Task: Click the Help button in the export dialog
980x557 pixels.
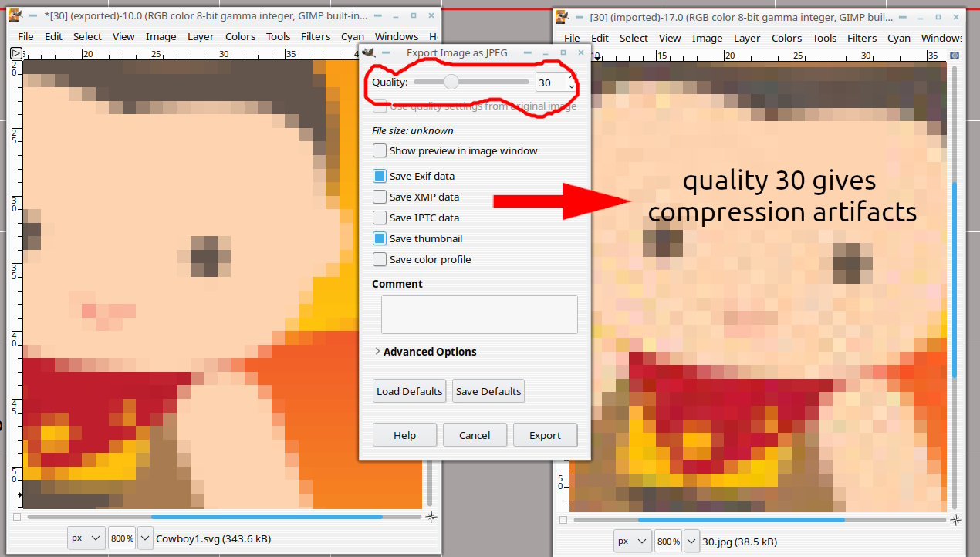Action: pyautogui.click(x=404, y=435)
